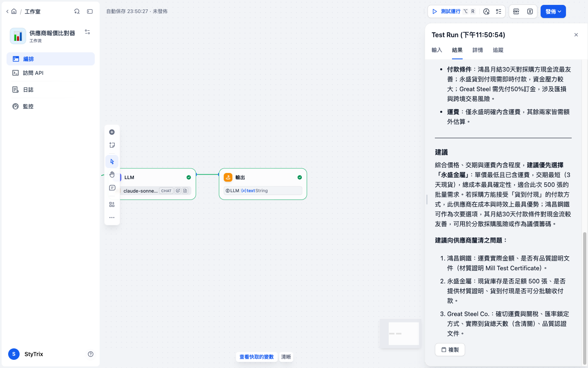
Task: Switch to the 結果 tab
Action: click(457, 50)
